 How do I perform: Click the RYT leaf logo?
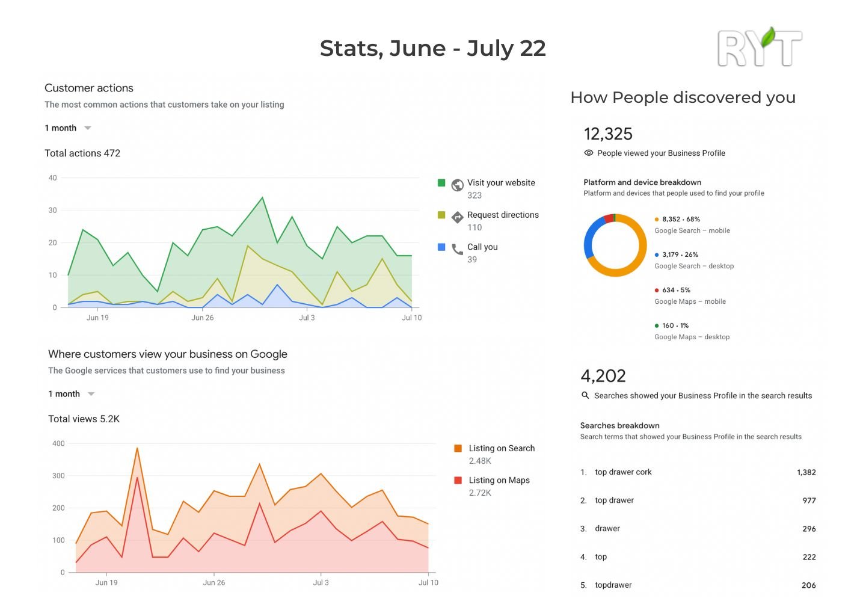click(x=760, y=47)
